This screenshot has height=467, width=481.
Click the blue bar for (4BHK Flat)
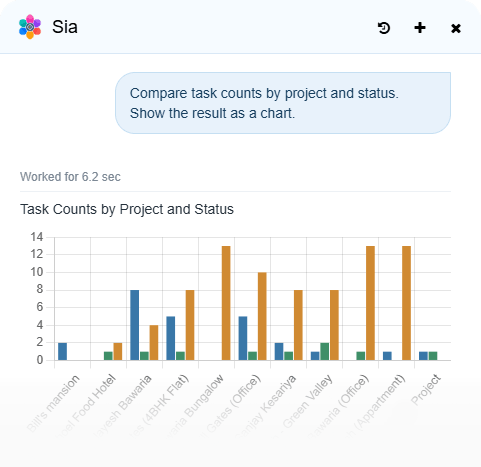pos(170,338)
